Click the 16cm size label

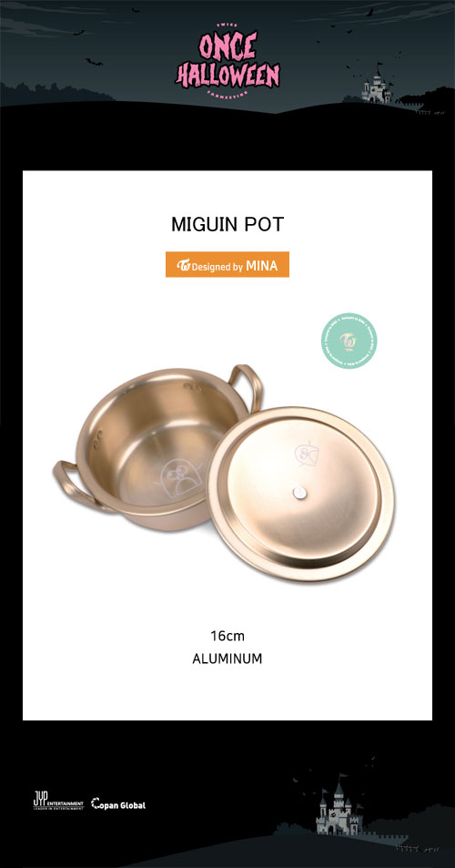[227, 636]
